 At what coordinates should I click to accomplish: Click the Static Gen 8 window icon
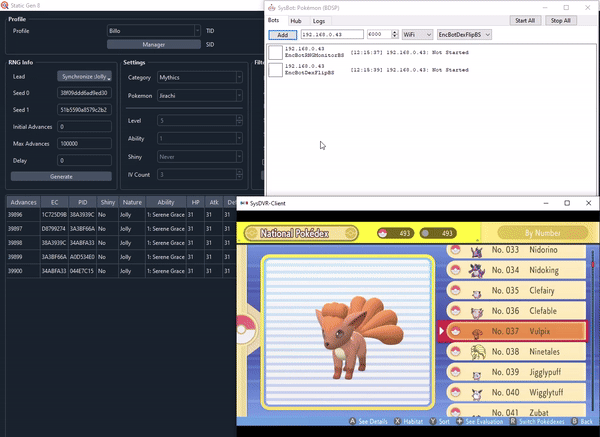click(4, 5)
